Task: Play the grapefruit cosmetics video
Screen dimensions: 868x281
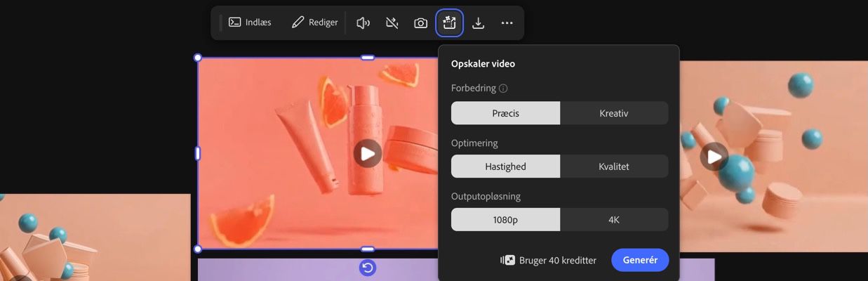Action: pos(368,153)
